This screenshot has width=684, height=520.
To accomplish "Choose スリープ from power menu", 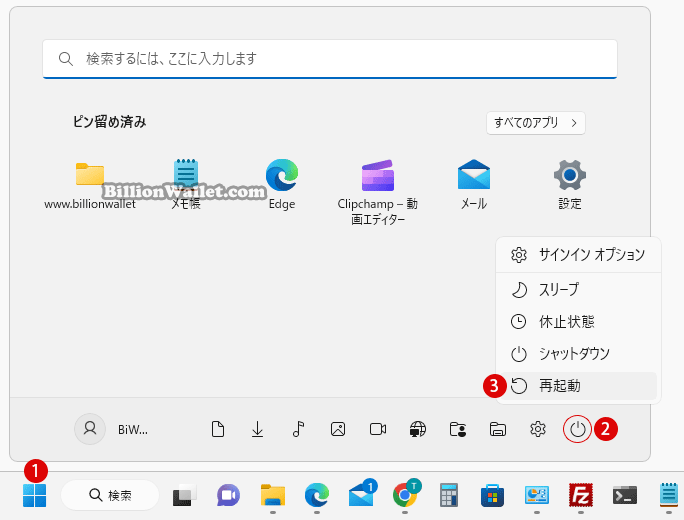I will pos(578,290).
